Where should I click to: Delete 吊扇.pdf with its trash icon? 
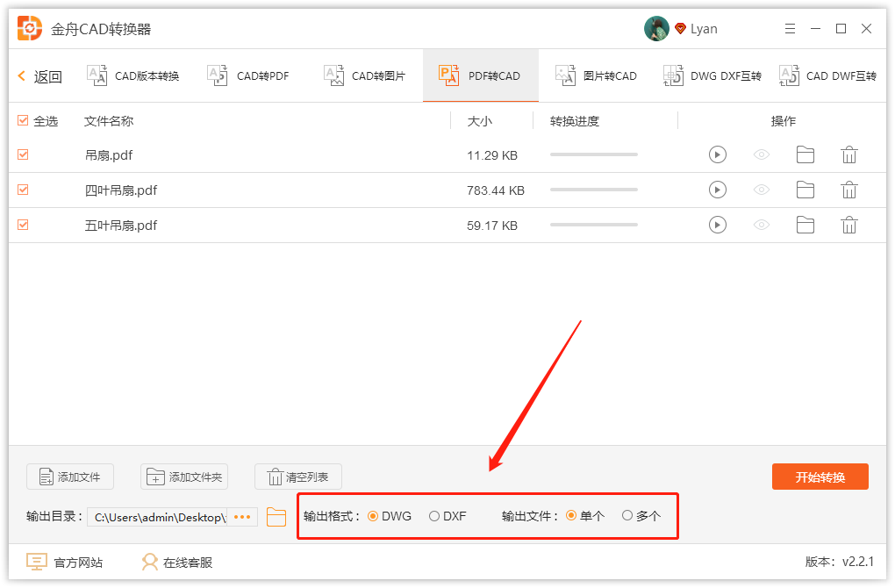point(848,154)
